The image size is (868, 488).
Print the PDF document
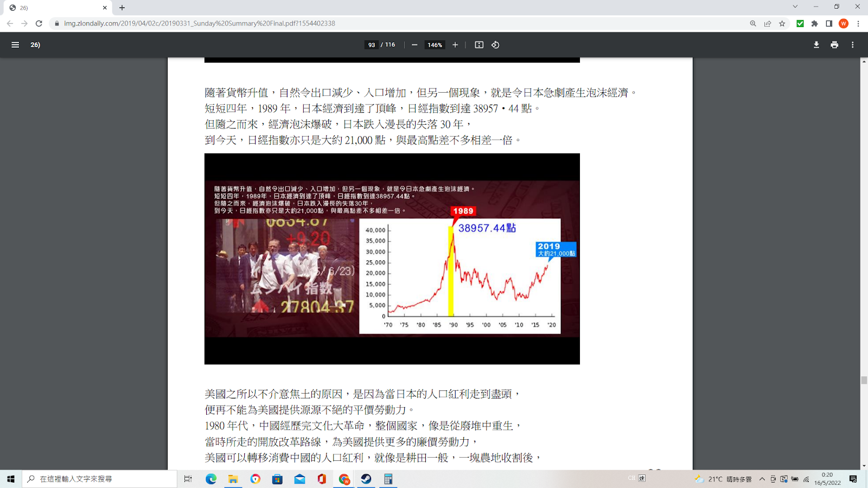[834, 45]
